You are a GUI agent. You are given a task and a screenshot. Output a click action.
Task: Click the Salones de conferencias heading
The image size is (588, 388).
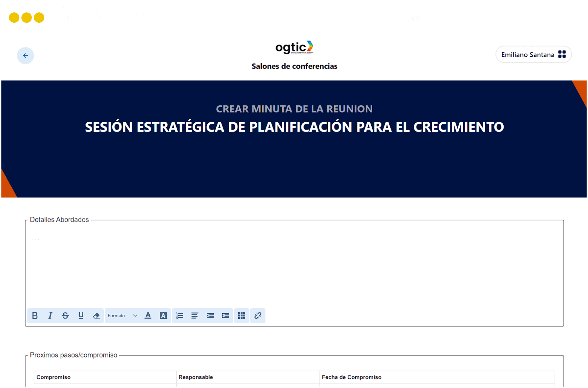point(295,66)
